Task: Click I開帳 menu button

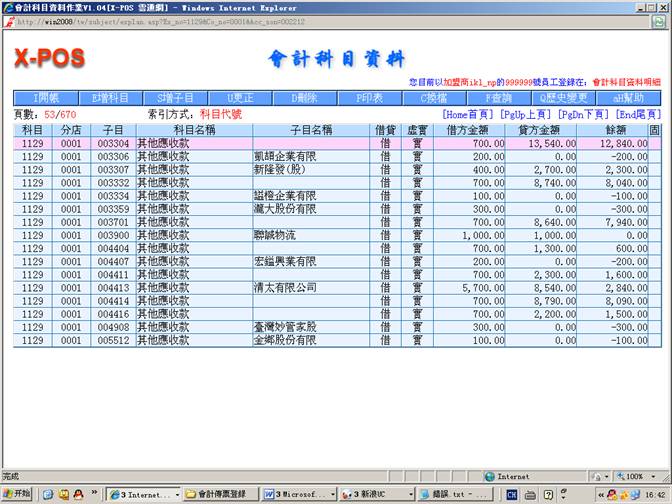Action: (x=47, y=98)
